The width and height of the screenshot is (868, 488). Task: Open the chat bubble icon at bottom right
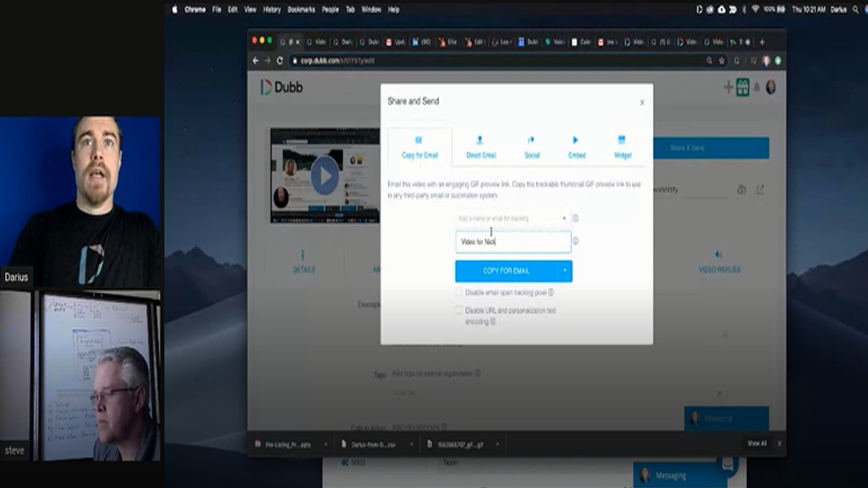(x=727, y=464)
